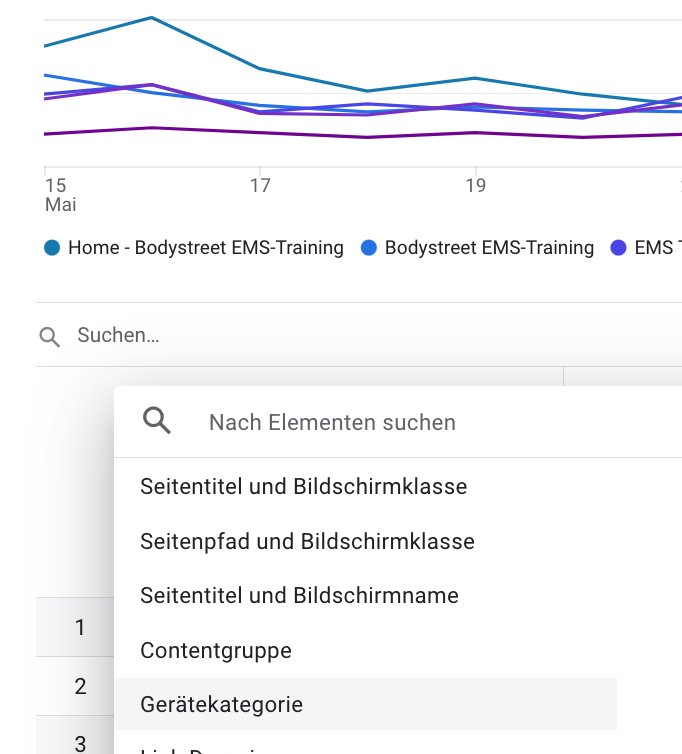Click the 15 Mai axis date label
The image size is (682, 754).
pyautogui.click(x=59, y=195)
